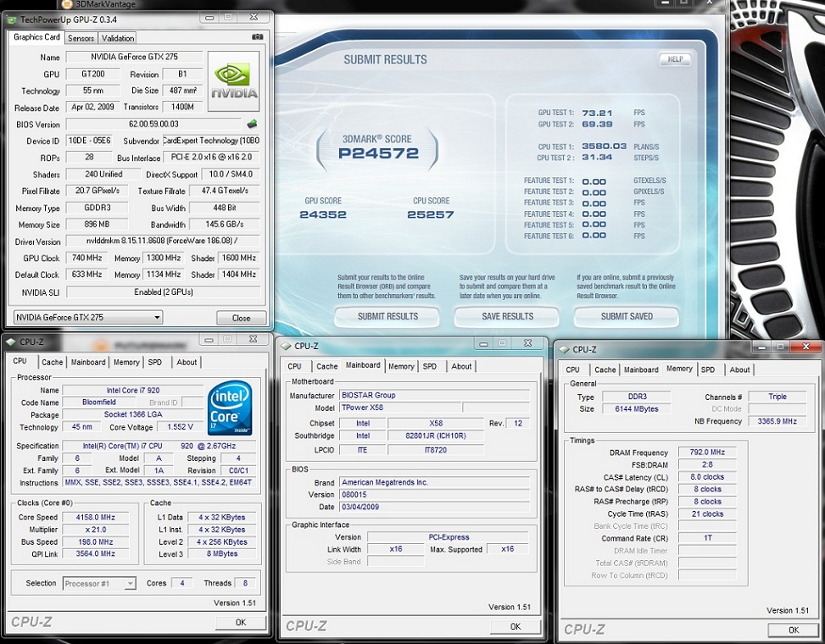Click the BIOS date 03/04/2009
The width and height of the screenshot is (825, 644).
tap(434, 507)
